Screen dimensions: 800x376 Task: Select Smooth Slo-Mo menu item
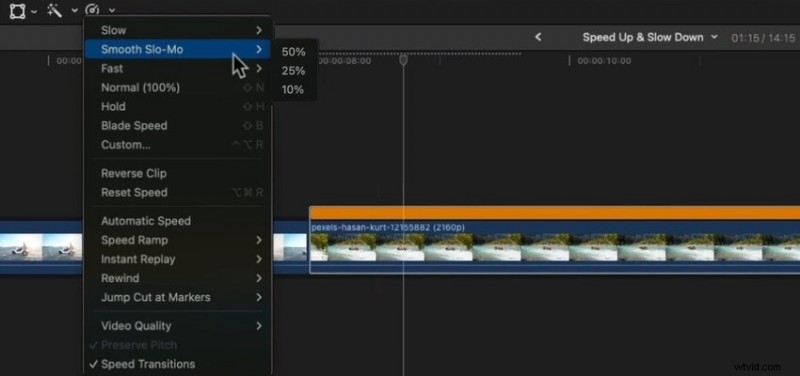pyautogui.click(x=178, y=49)
